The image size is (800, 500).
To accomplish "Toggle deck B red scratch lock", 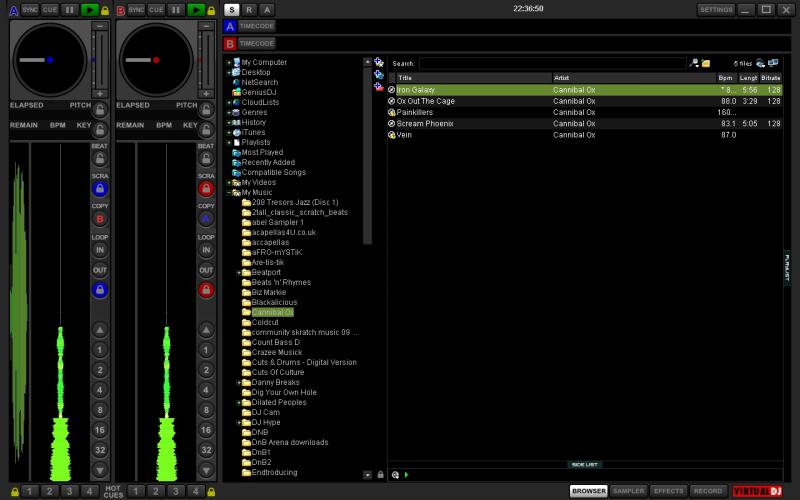I will pyautogui.click(x=207, y=188).
